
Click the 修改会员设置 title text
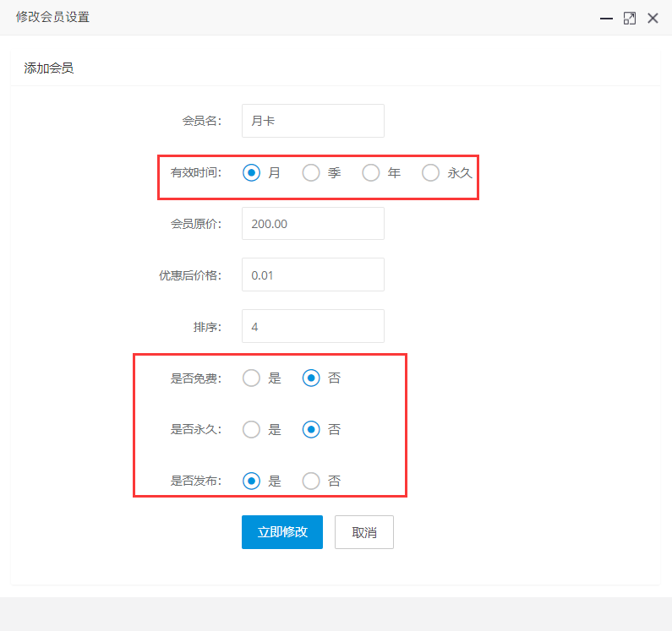52,17
